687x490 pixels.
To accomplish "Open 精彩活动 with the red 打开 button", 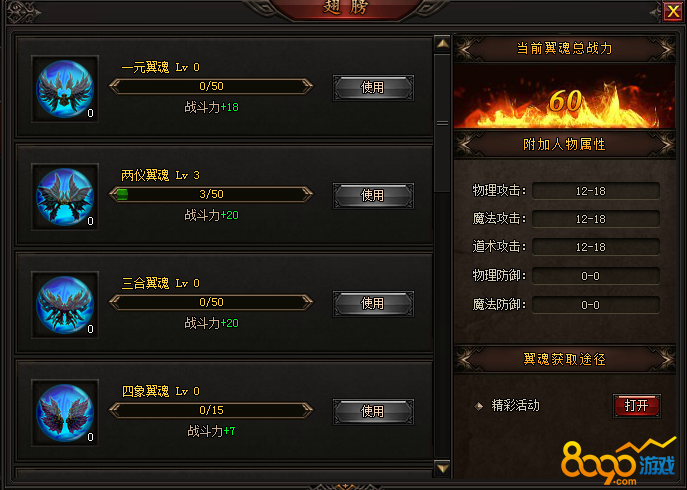I will [637, 405].
